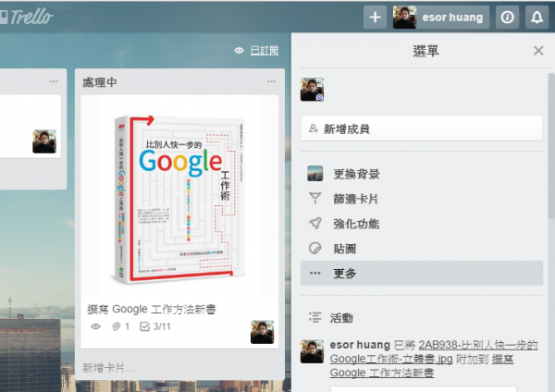Click the background thumbnail icon
555x392 pixels.
[x=315, y=174]
